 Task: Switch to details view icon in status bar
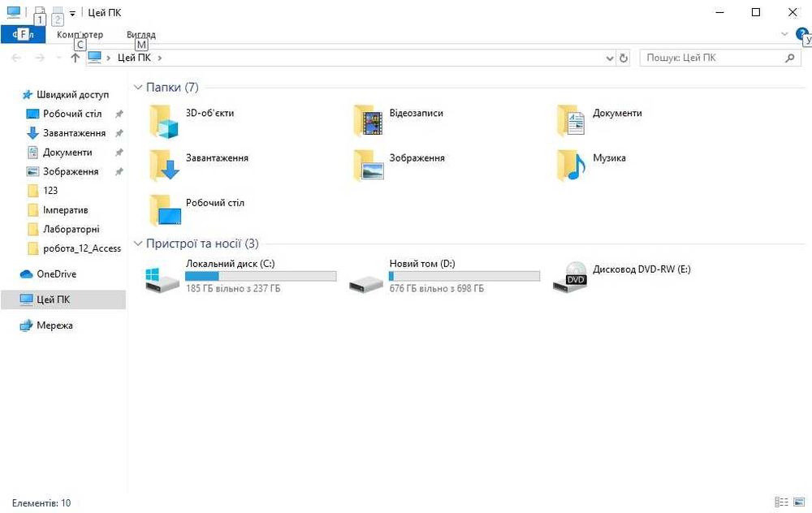click(781, 502)
